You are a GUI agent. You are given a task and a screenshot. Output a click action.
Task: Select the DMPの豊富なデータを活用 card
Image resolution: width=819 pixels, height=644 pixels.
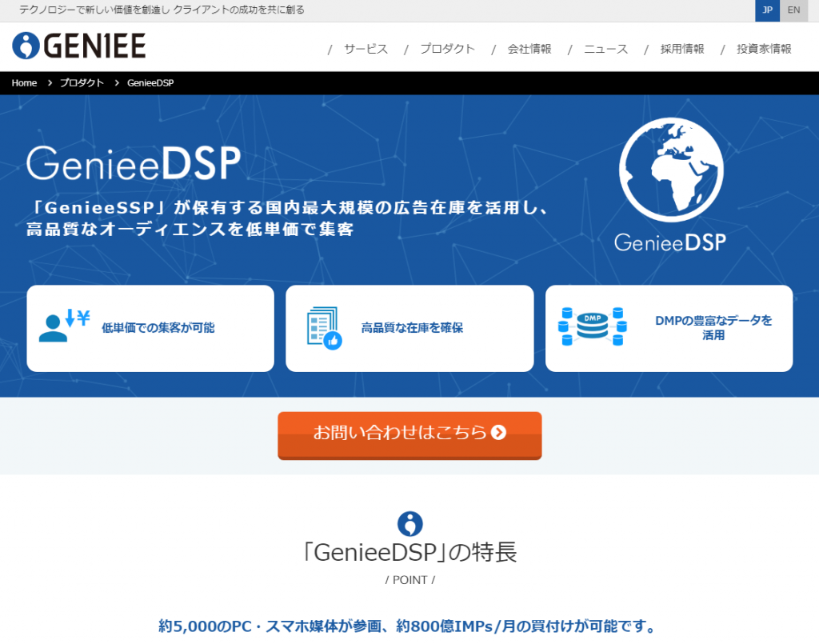(669, 329)
